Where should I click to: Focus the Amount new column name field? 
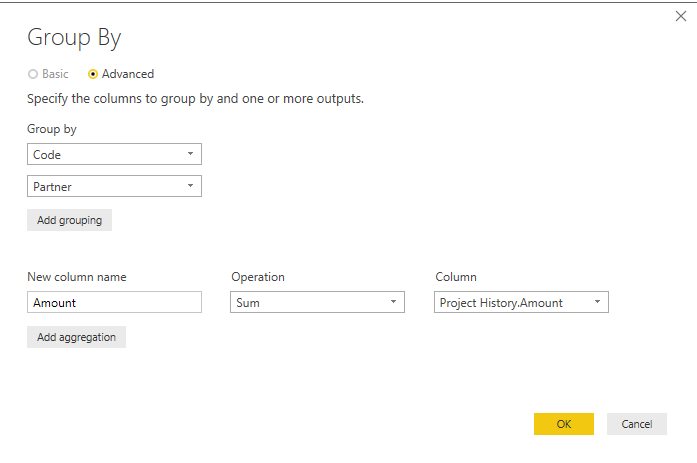(x=114, y=302)
